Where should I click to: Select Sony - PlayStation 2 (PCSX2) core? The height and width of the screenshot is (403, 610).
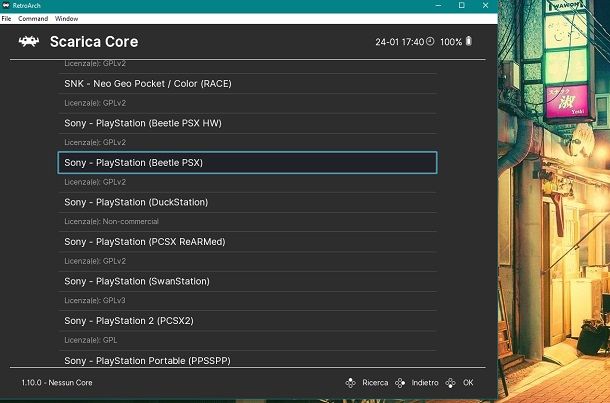point(247,321)
